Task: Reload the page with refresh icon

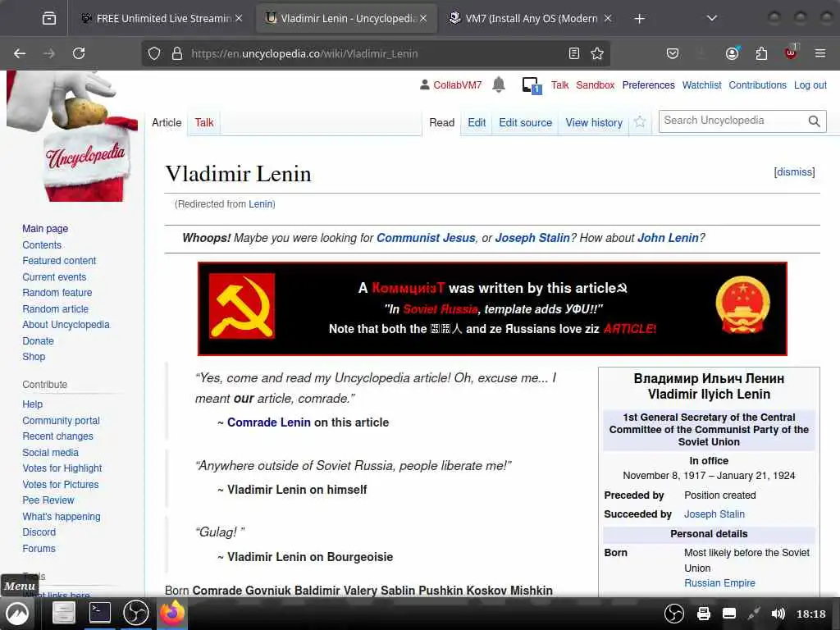Action: [x=79, y=53]
